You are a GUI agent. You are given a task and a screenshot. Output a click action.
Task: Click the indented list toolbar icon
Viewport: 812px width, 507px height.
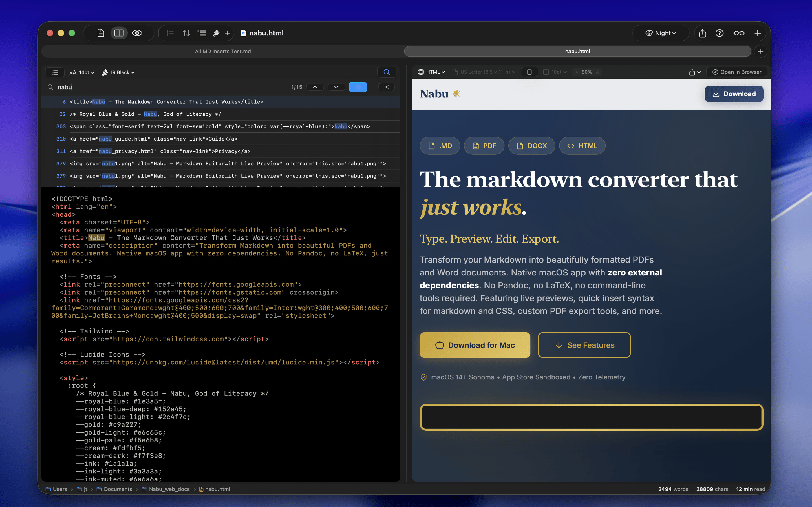(x=202, y=33)
